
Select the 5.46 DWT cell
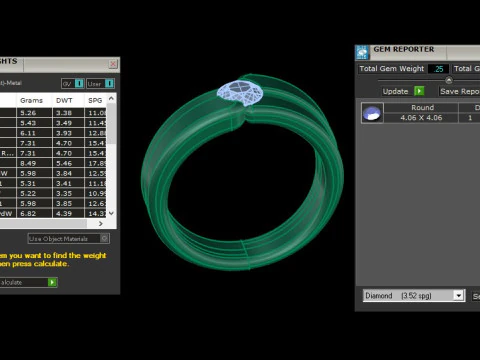[68, 163]
